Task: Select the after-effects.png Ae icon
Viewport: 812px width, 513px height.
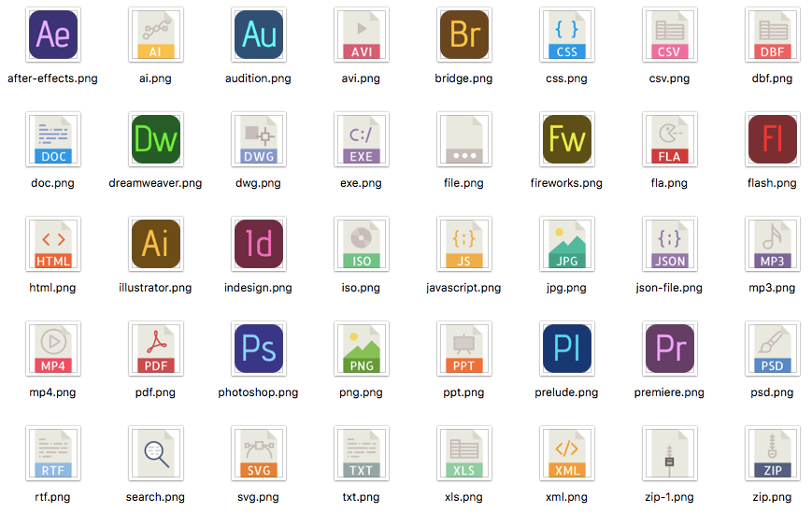Action: point(52,36)
